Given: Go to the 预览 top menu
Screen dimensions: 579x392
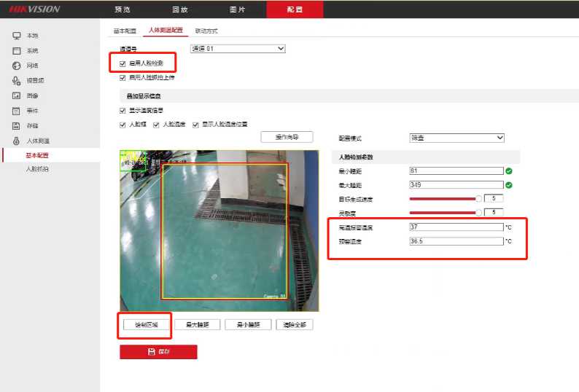Looking at the screenshot, I should 123,9.
